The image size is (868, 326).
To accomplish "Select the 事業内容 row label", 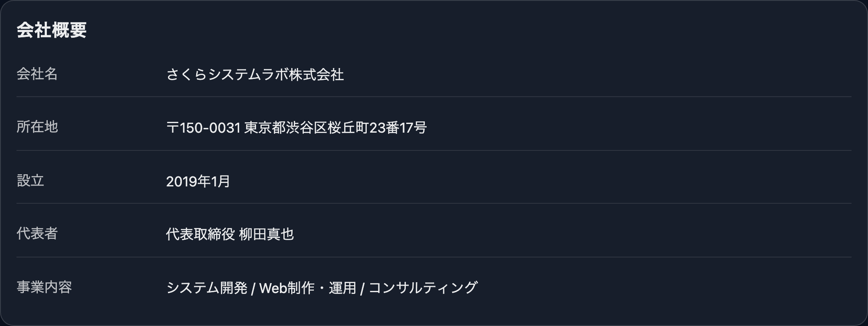I will (x=44, y=287).
